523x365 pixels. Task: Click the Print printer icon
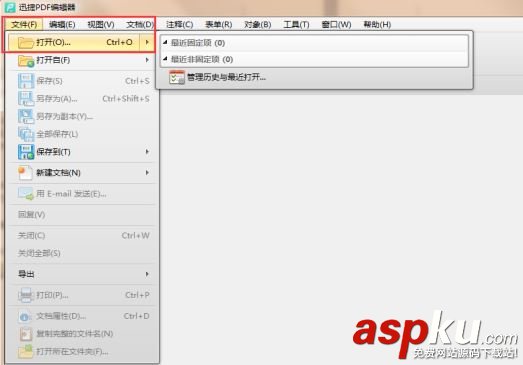click(26, 295)
